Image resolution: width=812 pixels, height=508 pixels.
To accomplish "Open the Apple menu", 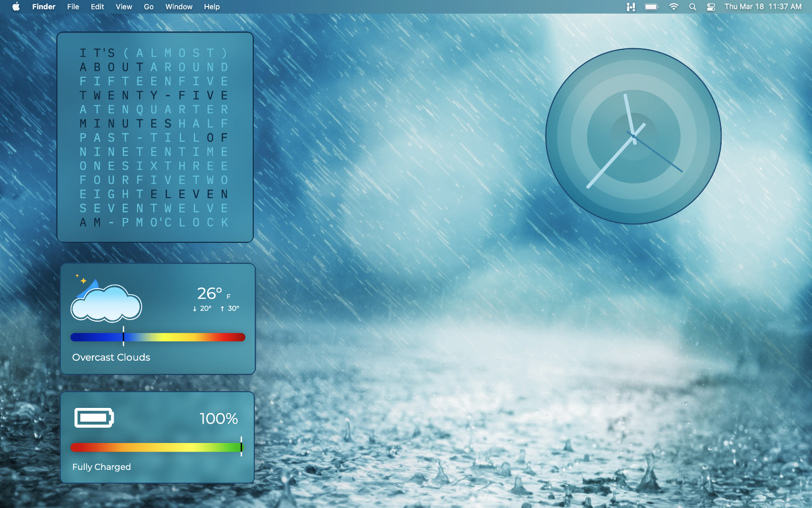I will pos(16,7).
